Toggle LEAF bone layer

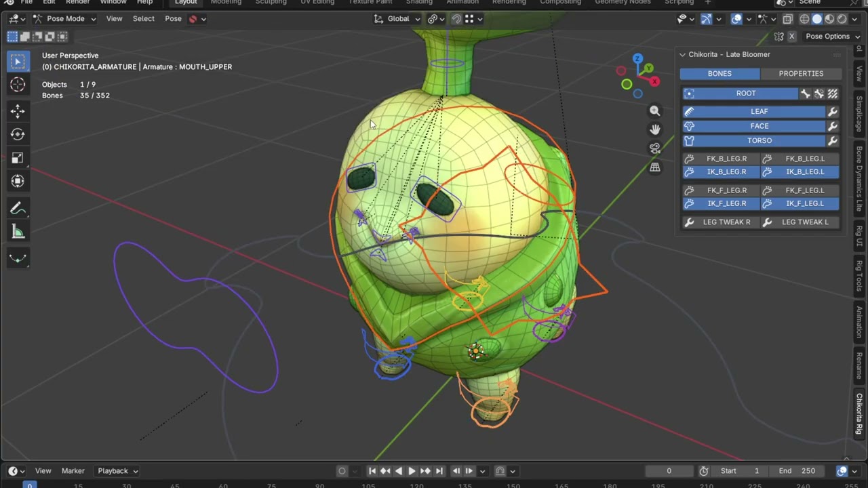753,111
